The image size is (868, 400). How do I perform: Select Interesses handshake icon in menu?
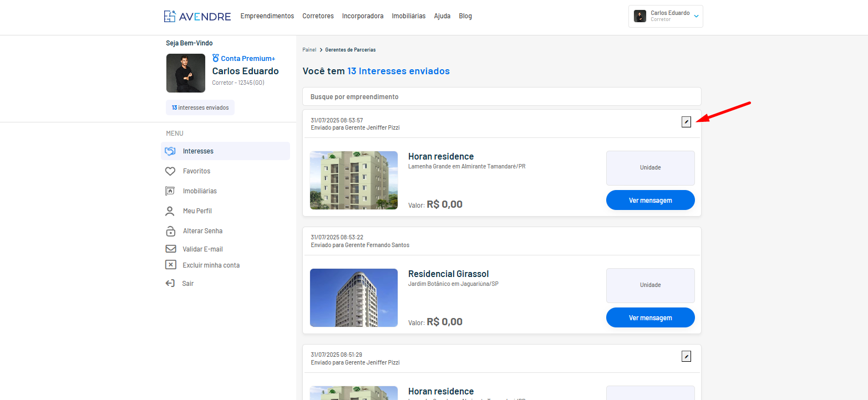170,151
